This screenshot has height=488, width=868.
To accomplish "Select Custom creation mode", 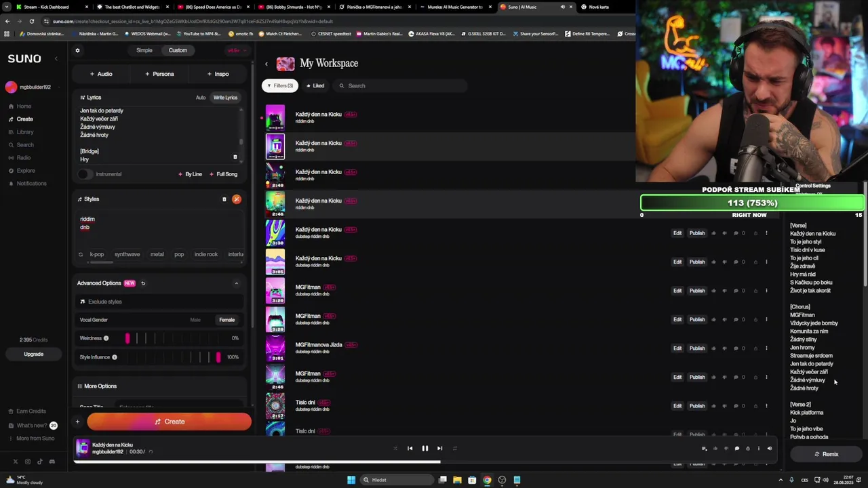I will click(x=178, y=50).
